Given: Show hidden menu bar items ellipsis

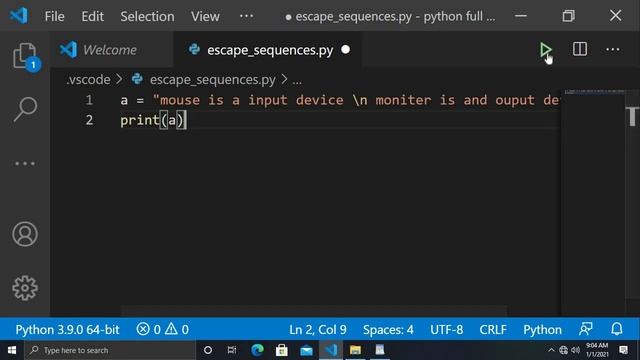Looking at the screenshot, I should (x=246, y=16).
